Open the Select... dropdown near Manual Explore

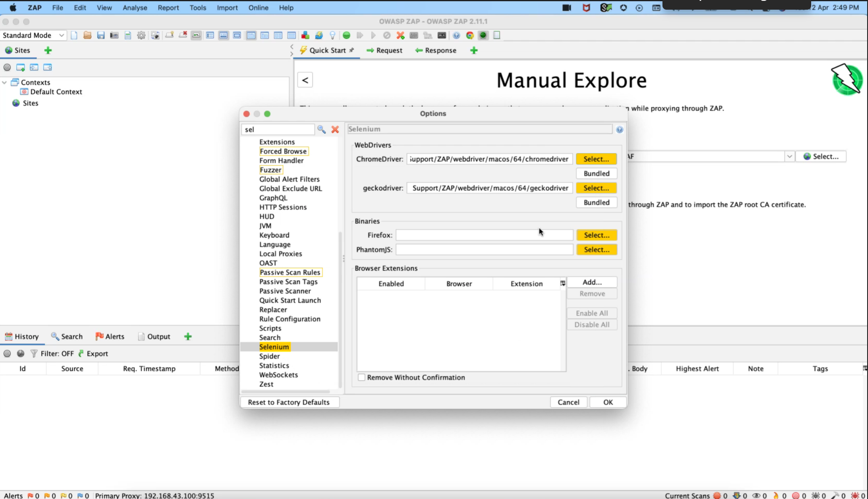pyautogui.click(x=821, y=156)
